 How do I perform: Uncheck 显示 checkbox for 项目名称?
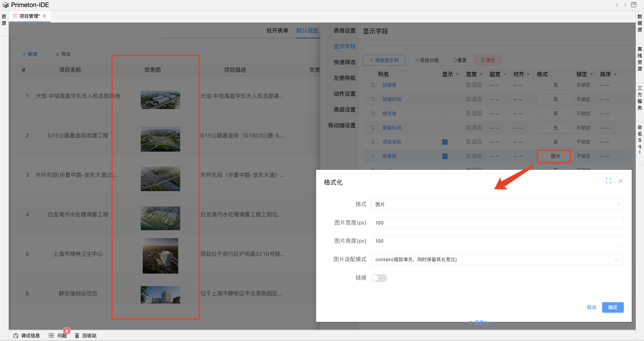tap(445, 142)
